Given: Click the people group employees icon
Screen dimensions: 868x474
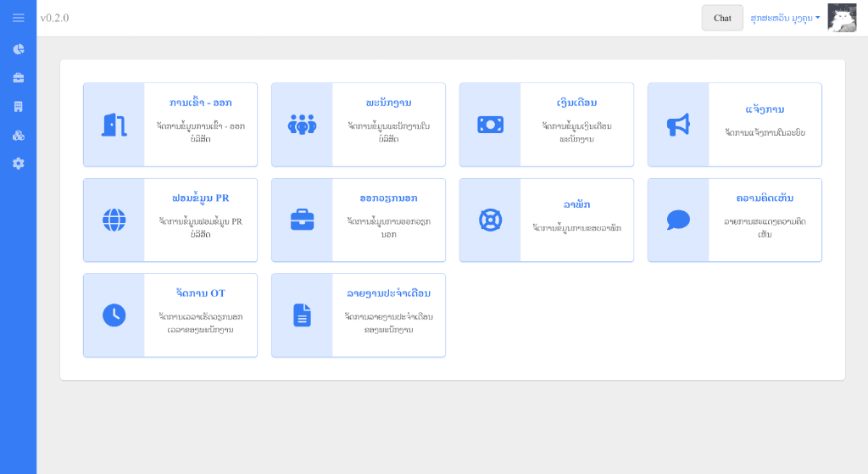Looking at the screenshot, I should [x=303, y=125].
